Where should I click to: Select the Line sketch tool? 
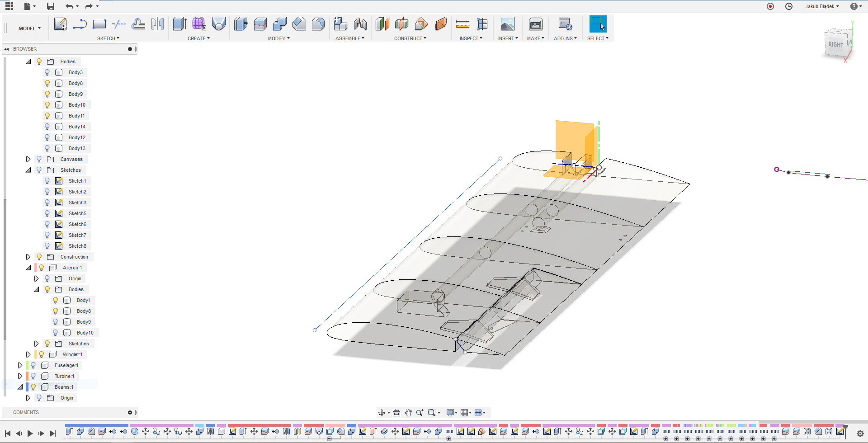[x=80, y=24]
